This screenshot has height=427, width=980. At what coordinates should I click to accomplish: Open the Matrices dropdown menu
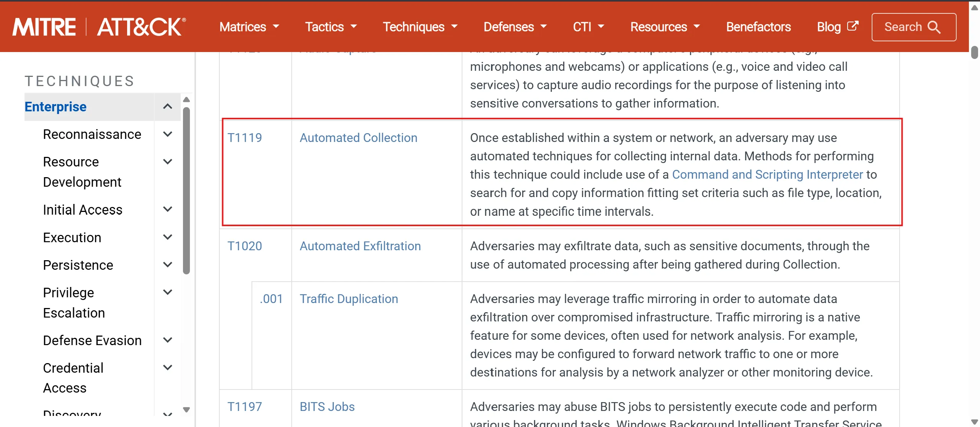pos(249,27)
